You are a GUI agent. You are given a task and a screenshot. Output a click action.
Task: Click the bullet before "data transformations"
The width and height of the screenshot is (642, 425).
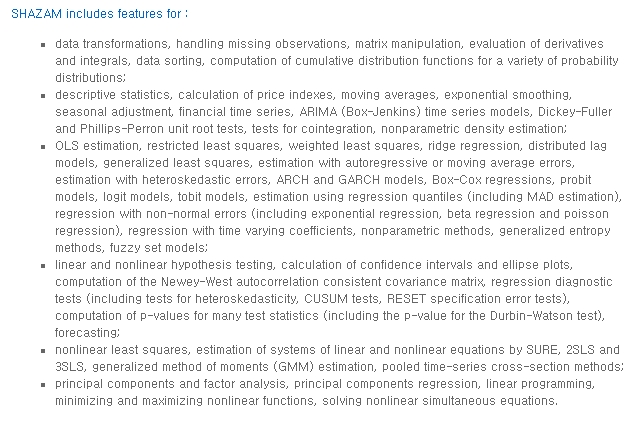42,46
